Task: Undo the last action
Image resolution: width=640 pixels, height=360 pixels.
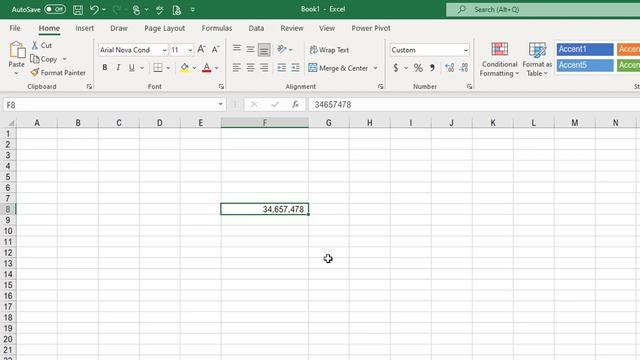Action: (x=94, y=9)
